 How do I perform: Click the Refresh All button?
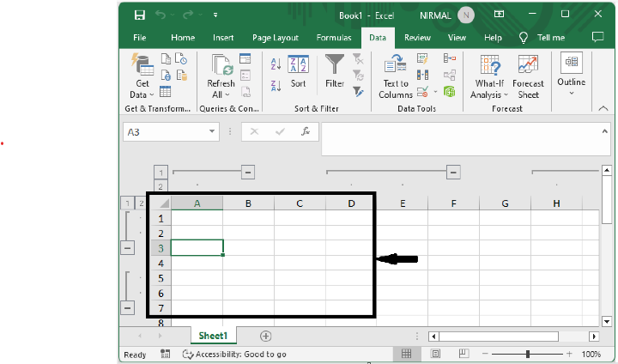tap(221, 76)
